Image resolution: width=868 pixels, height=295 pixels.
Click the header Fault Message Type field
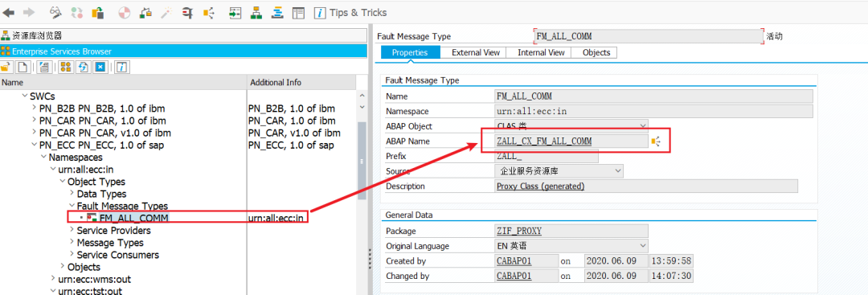(x=648, y=36)
